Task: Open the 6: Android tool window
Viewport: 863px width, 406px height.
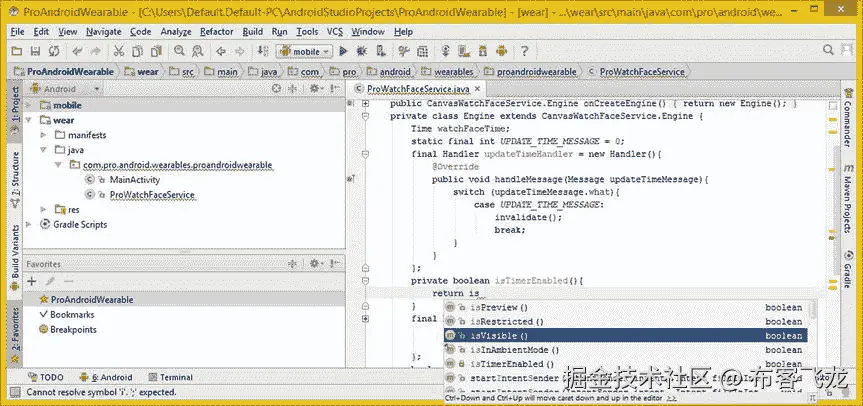Action: click(106, 377)
